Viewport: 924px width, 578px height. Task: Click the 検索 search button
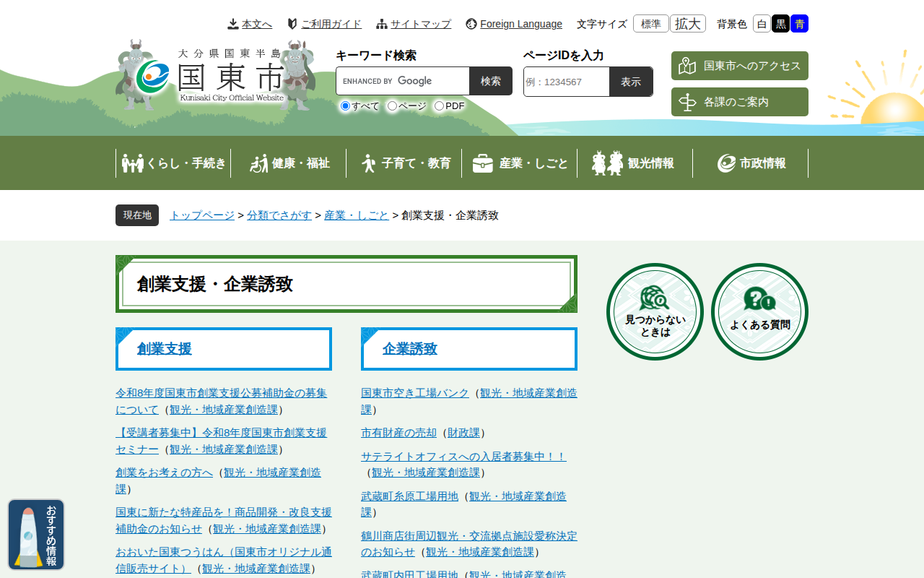pos(490,81)
